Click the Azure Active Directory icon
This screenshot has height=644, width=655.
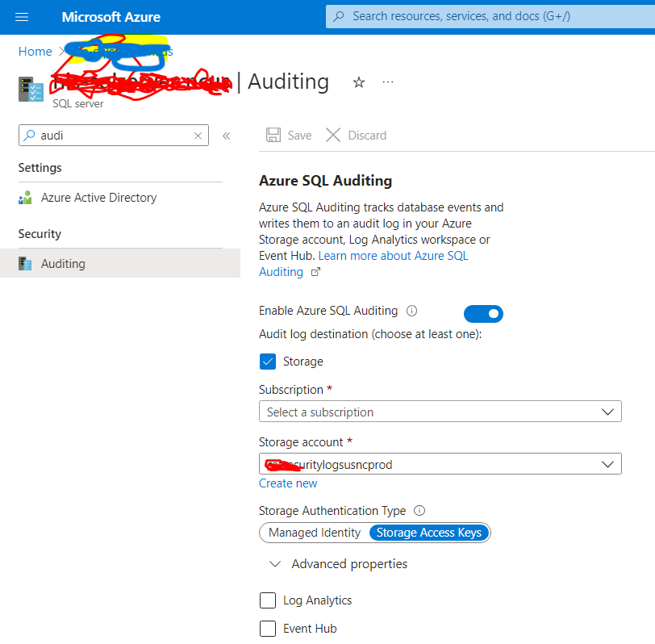pos(25,197)
